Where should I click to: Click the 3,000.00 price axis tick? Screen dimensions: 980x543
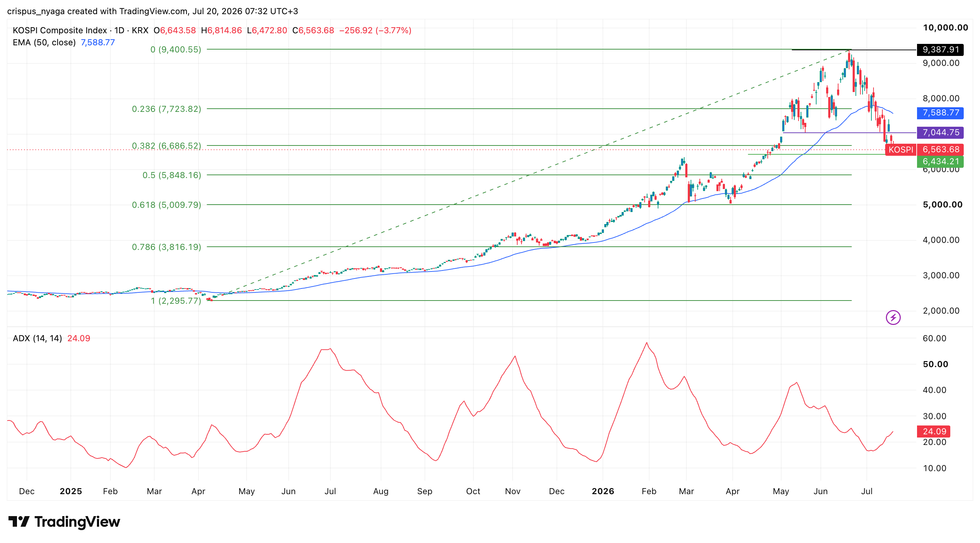pos(941,275)
